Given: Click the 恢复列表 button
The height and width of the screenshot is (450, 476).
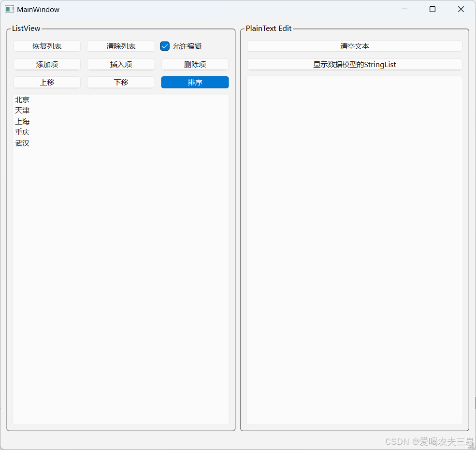Looking at the screenshot, I should (47, 46).
